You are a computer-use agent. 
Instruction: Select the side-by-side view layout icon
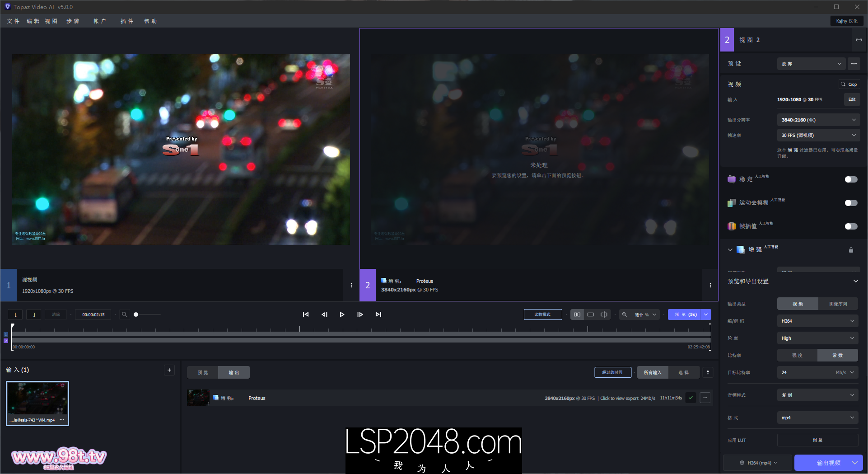click(x=577, y=314)
